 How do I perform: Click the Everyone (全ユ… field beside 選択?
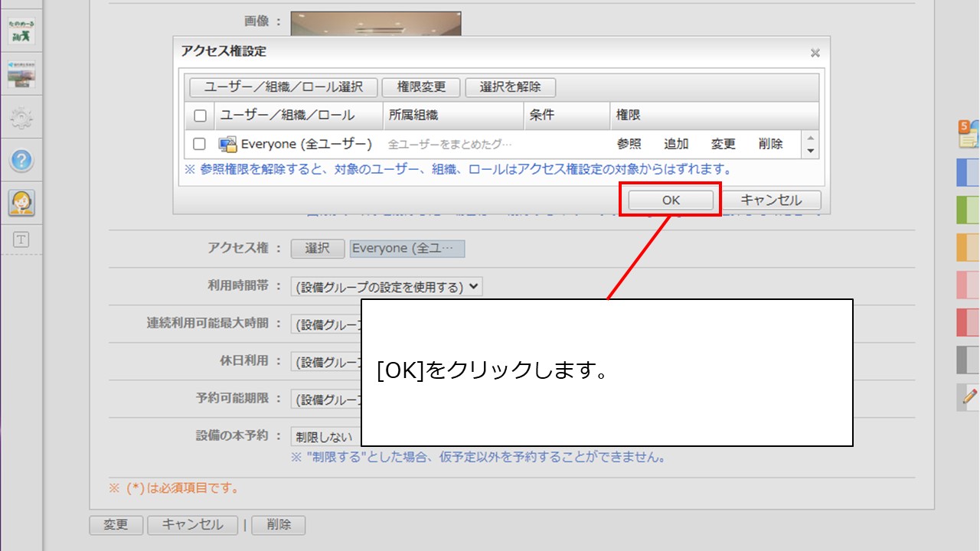click(x=407, y=248)
